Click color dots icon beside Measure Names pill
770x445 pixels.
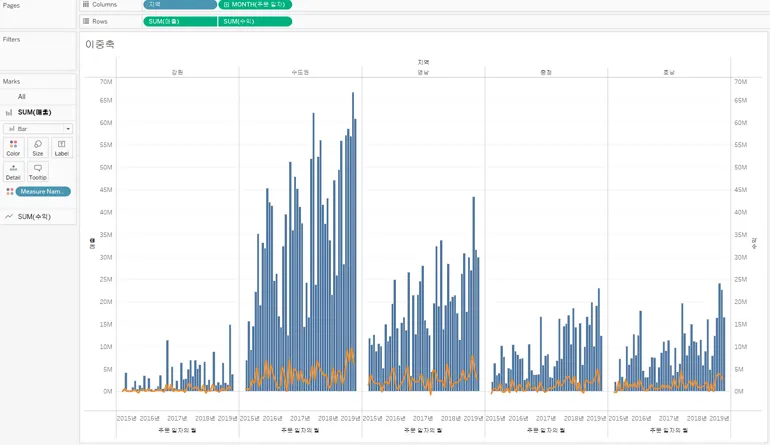point(10,192)
